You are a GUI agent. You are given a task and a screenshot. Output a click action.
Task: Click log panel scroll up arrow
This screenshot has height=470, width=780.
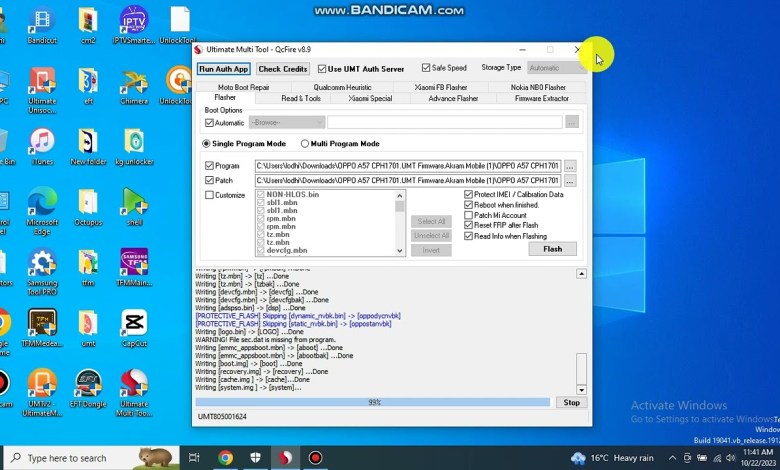point(581,274)
